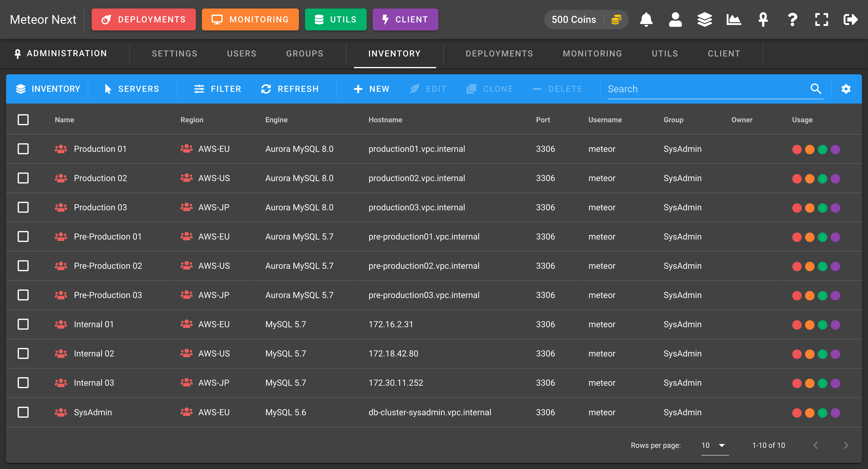Toggle fullscreen mode icon
868x469 pixels.
point(822,19)
